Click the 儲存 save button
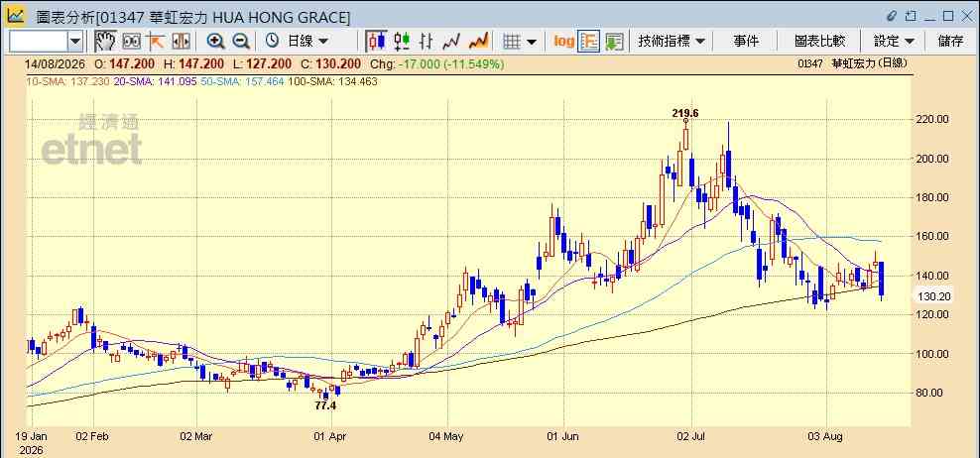 [950, 42]
